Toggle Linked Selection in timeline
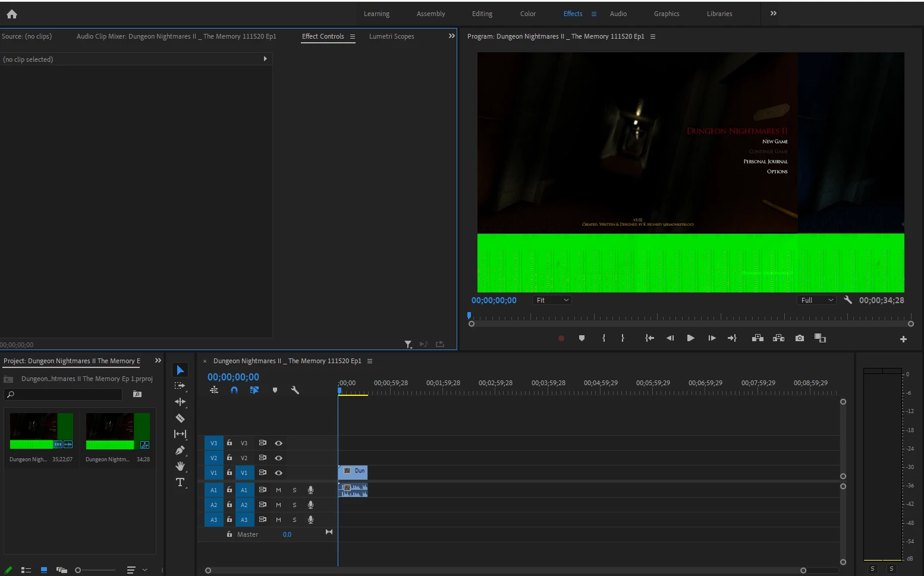The width and height of the screenshot is (924, 576). coord(254,391)
